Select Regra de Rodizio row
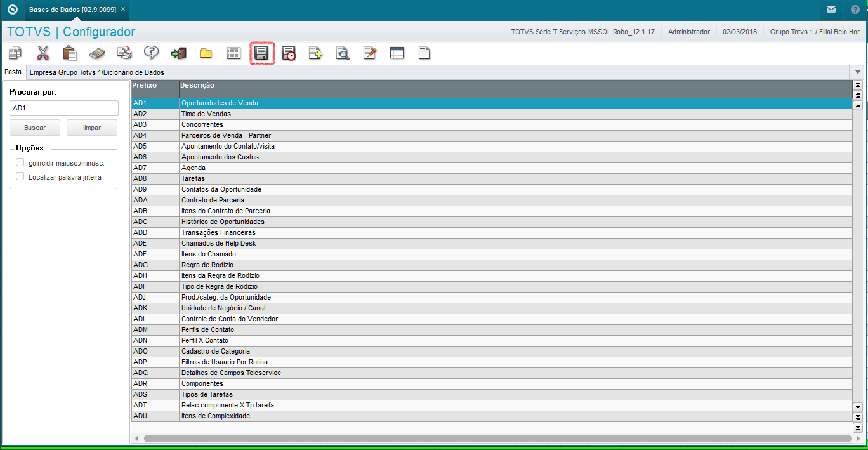The width and height of the screenshot is (868, 450). pos(491,265)
